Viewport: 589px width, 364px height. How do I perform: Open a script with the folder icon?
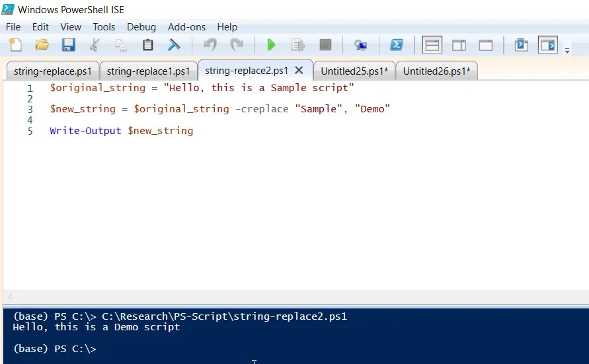coord(42,45)
